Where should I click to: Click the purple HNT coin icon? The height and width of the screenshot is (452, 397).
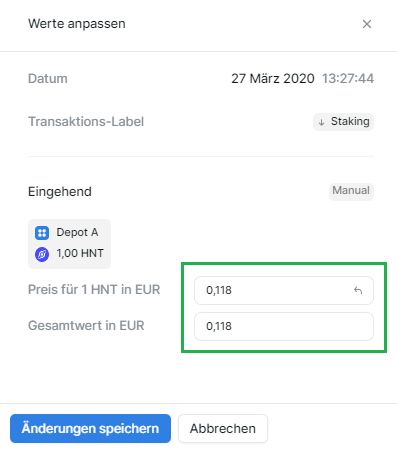(42, 255)
